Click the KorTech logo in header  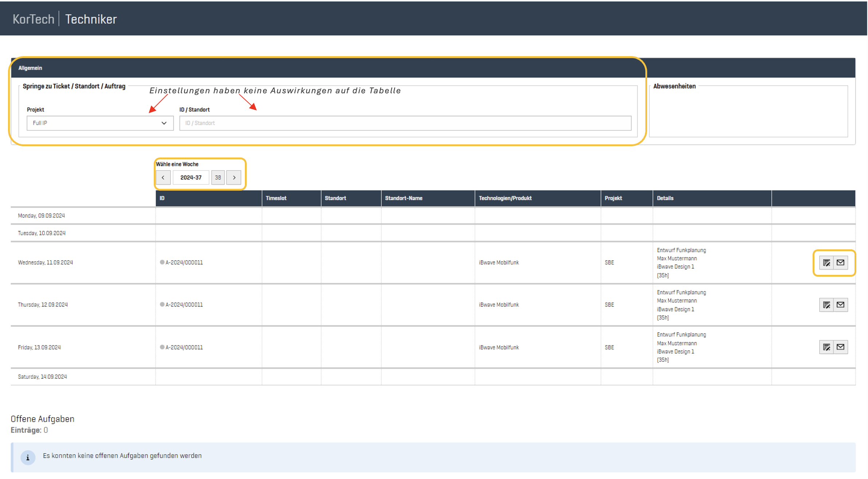pyautogui.click(x=34, y=19)
